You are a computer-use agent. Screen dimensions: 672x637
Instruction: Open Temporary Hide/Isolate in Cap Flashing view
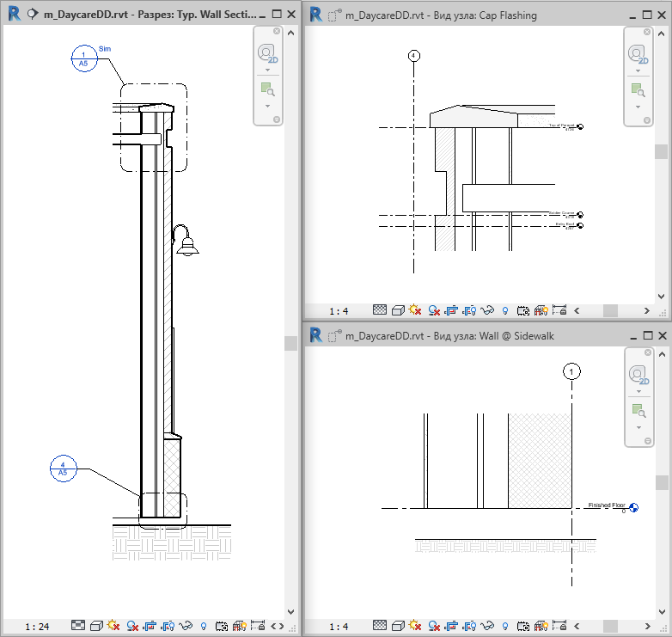tap(488, 310)
